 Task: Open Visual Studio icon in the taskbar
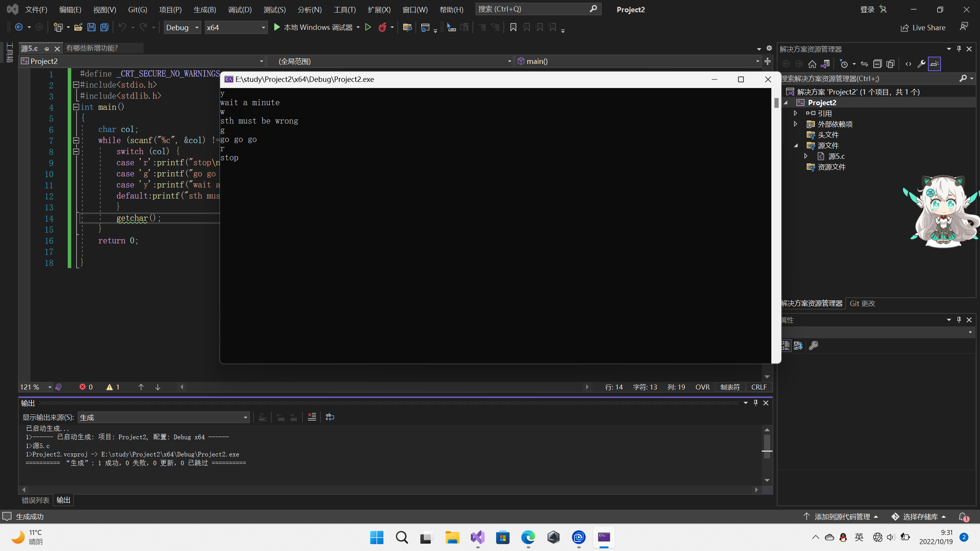coord(477,537)
